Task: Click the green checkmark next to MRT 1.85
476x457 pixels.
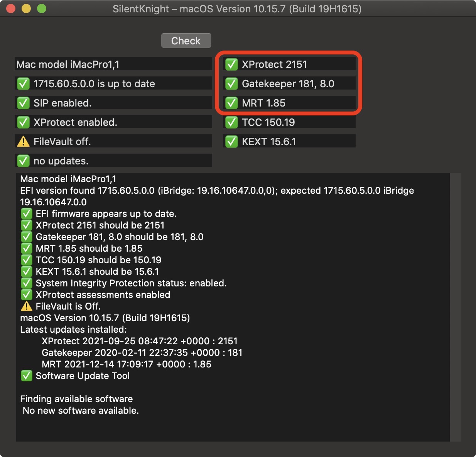Action: pyautogui.click(x=231, y=103)
